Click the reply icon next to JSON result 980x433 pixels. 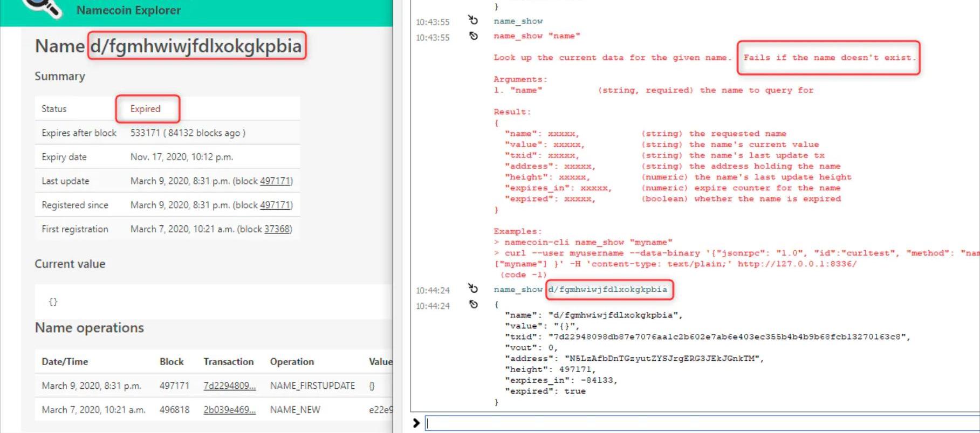click(x=473, y=305)
